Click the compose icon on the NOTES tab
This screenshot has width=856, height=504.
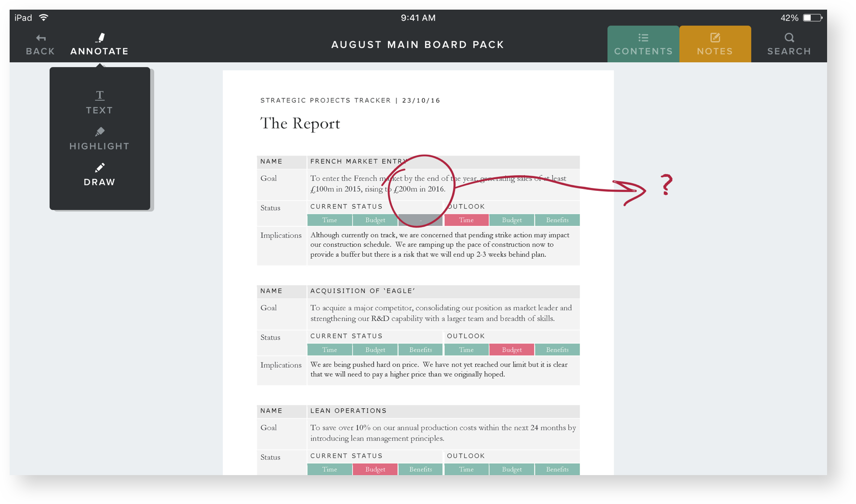click(715, 37)
